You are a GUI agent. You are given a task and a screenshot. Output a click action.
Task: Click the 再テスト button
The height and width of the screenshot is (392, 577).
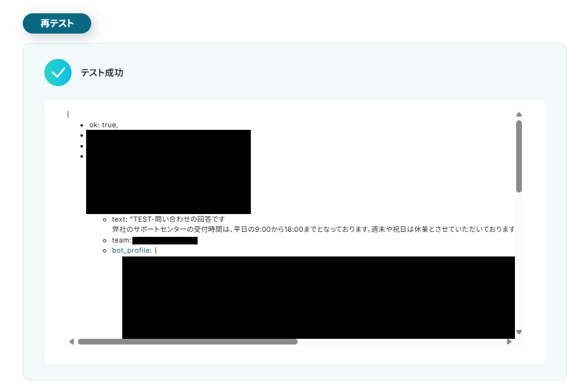57,23
